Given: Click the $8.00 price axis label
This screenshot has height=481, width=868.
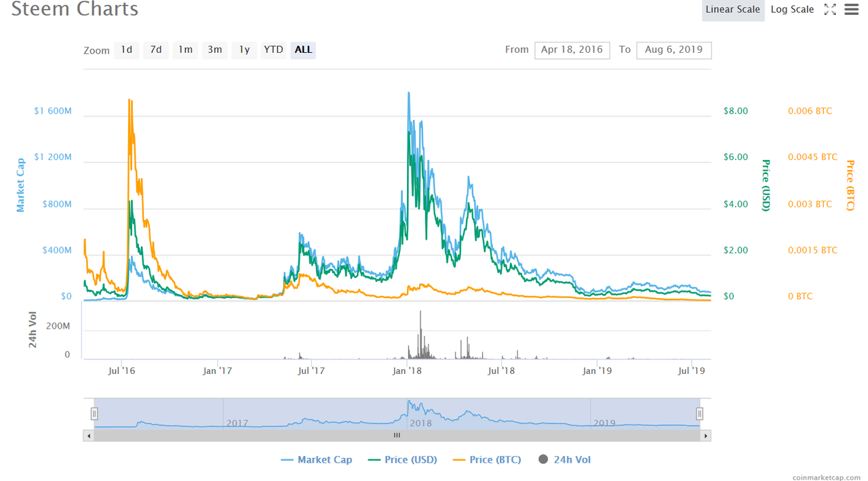Looking at the screenshot, I should pos(736,110).
